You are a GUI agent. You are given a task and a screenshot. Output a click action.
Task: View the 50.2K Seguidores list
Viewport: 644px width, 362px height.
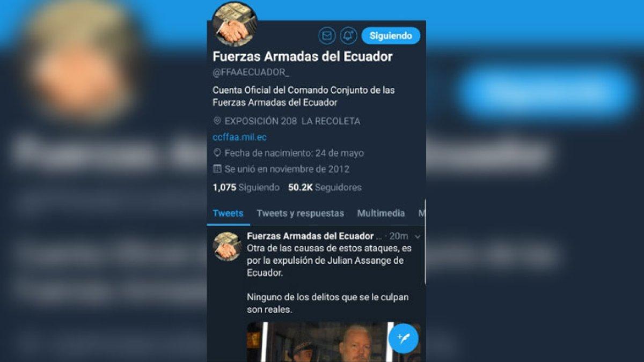click(325, 188)
